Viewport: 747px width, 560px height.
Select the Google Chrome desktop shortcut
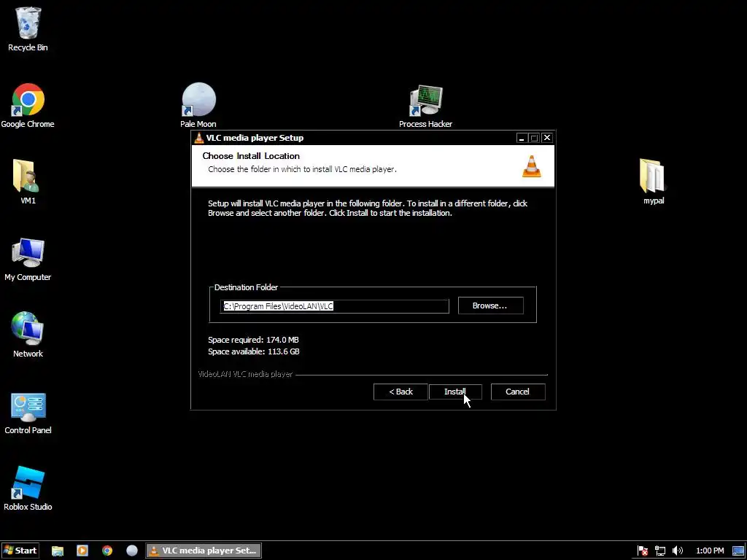click(x=28, y=106)
